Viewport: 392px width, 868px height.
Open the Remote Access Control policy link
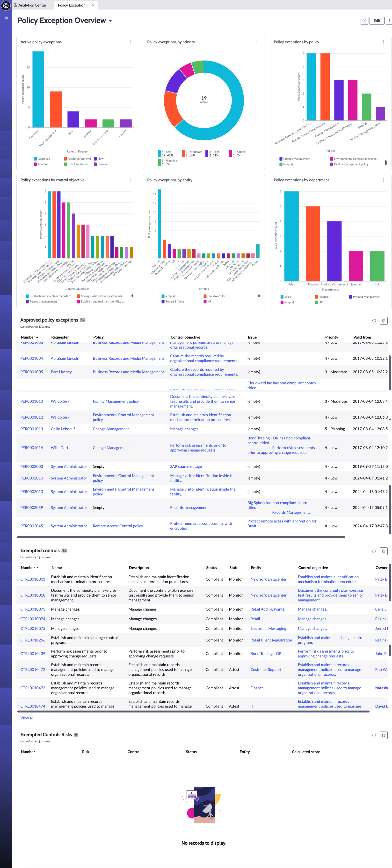(118, 526)
